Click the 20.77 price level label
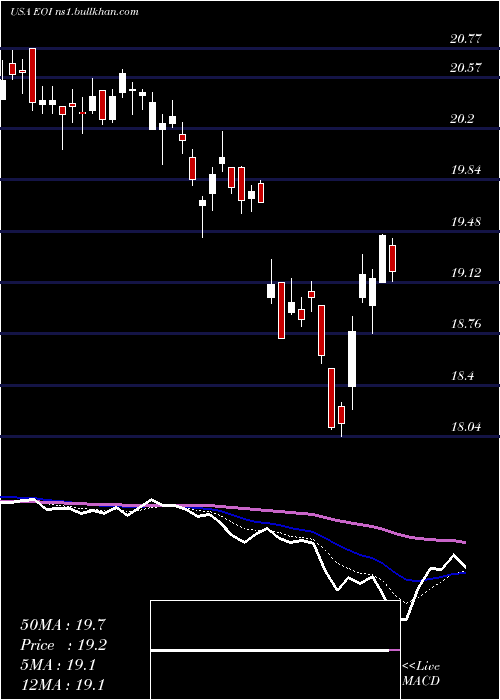Image resolution: width=500 pixels, height=700 pixels. point(466,39)
